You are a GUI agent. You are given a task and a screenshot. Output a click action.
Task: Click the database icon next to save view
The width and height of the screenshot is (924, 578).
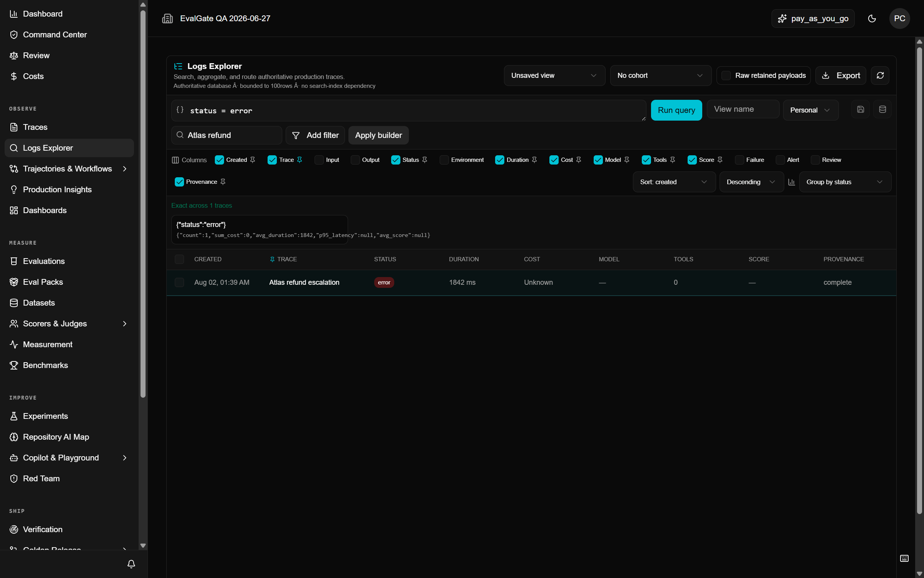pos(882,110)
